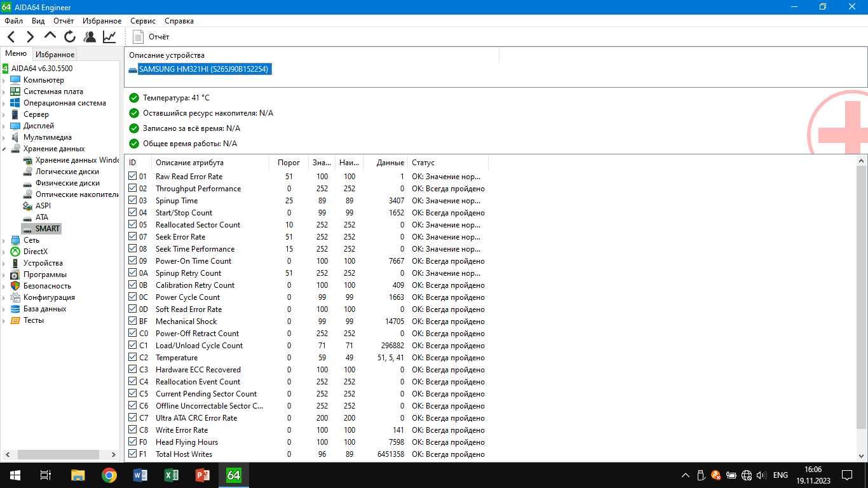Select the Системная плата tree icon
This screenshot has height=488, width=868.
pyautogui.click(x=15, y=91)
